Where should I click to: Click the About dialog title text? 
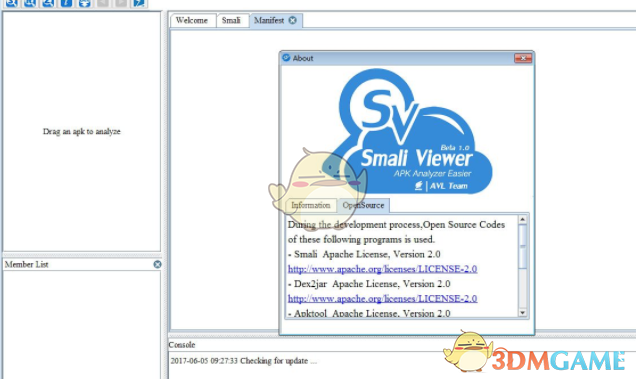pos(303,58)
